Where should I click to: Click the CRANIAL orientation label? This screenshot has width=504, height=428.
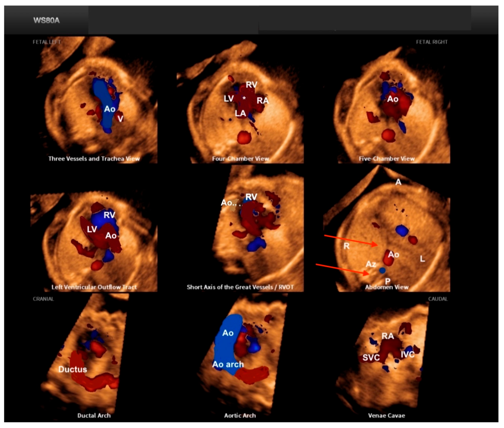point(43,299)
